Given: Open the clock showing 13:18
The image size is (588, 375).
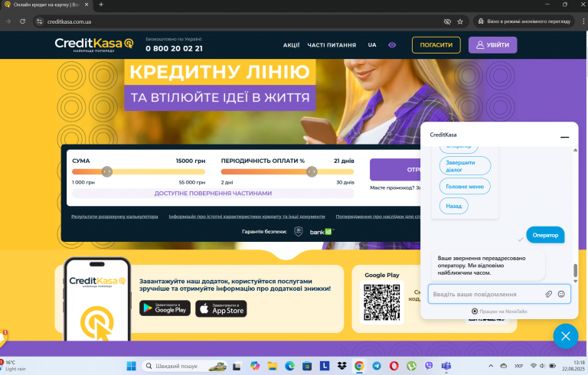Looking at the screenshot, I should pos(573,366).
